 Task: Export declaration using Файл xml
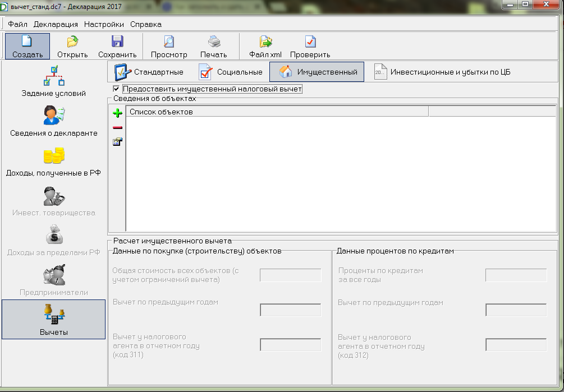click(265, 47)
